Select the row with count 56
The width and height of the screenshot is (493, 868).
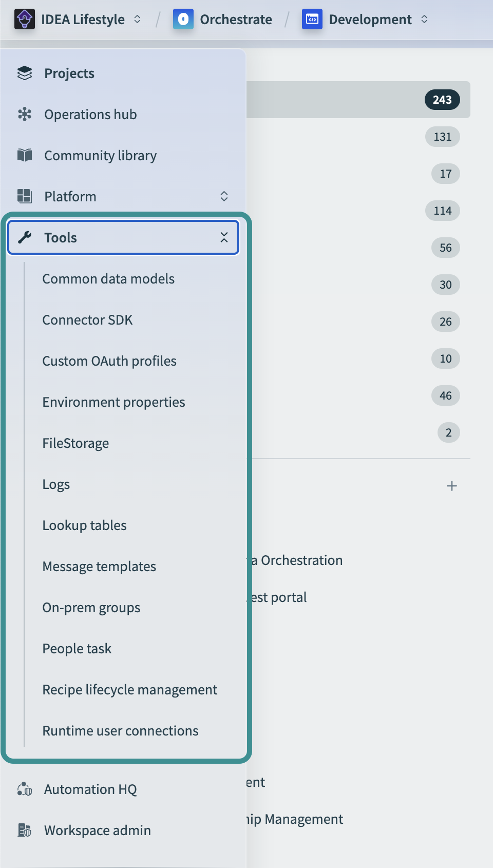coord(358,248)
